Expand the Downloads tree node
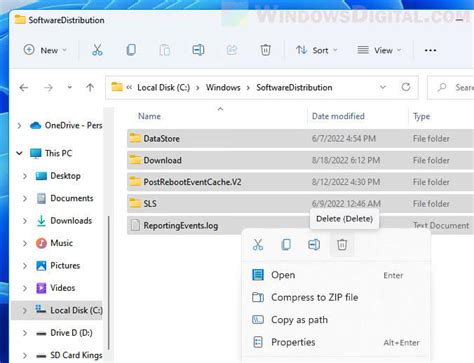474x363 pixels. (x=25, y=221)
